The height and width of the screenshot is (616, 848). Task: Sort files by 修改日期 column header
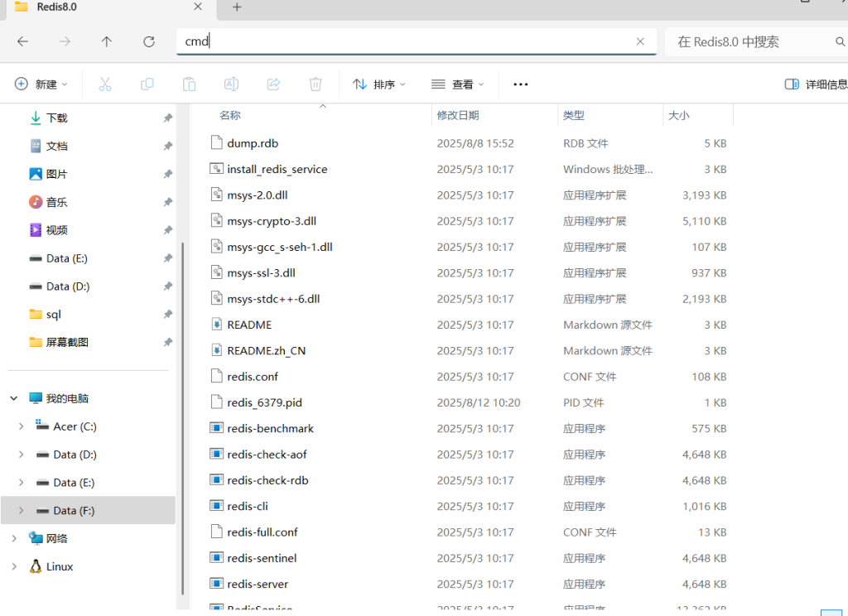point(458,115)
